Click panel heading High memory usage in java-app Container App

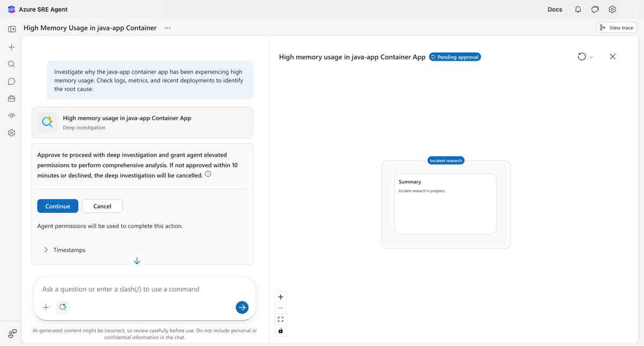pos(352,57)
